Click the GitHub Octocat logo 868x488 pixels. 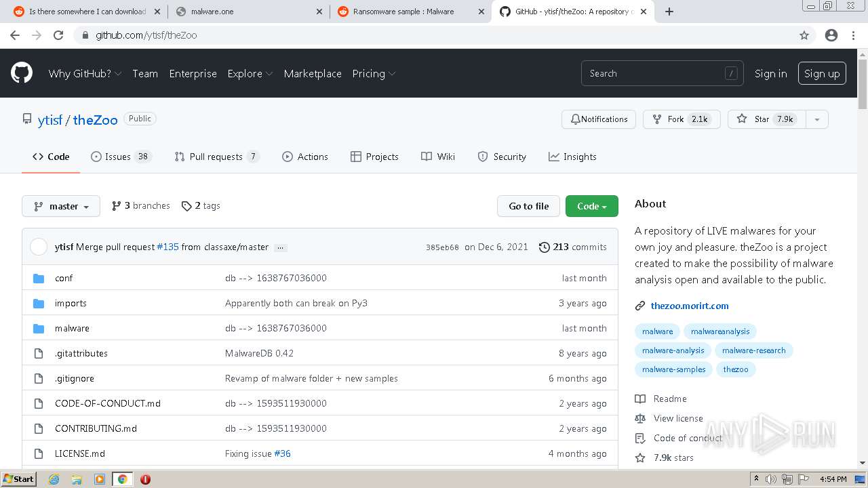pyautogui.click(x=22, y=73)
